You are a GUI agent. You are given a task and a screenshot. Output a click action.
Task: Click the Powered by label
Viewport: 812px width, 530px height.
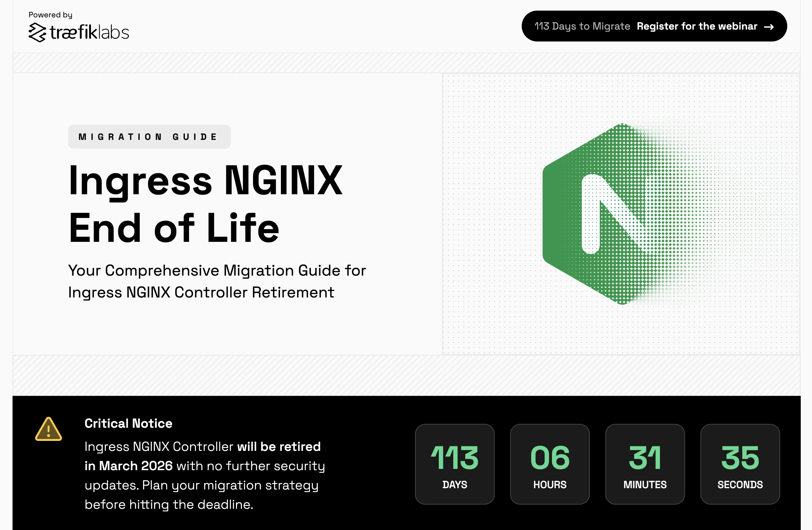pos(50,15)
